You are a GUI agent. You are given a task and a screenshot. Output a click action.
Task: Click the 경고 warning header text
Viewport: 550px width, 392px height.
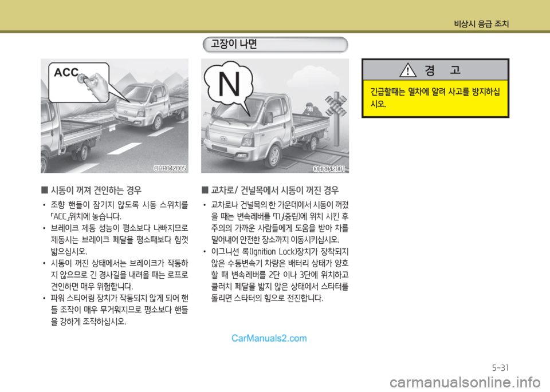pyautogui.click(x=443, y=70)
